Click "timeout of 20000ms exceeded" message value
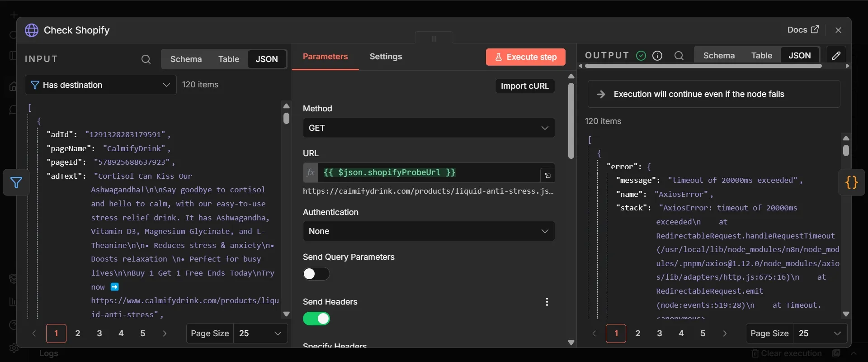The width and height of the screenshot is (868, 362). point(733,180)
